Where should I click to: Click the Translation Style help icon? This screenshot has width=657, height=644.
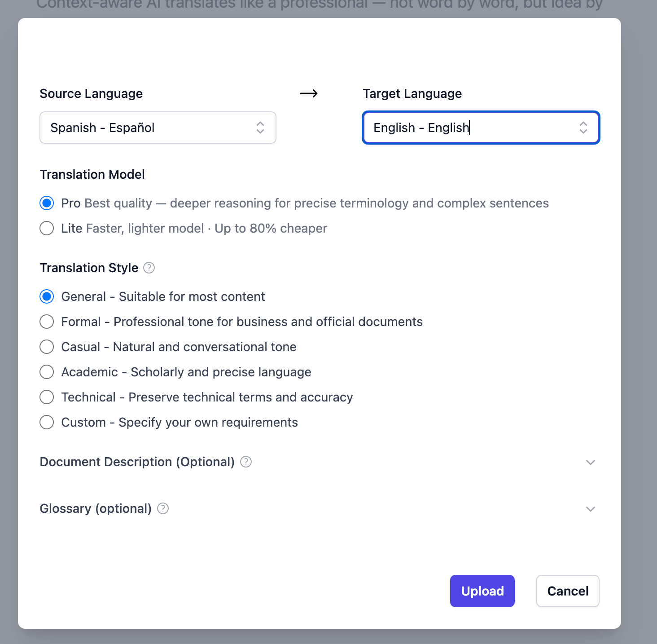point(149,268)
